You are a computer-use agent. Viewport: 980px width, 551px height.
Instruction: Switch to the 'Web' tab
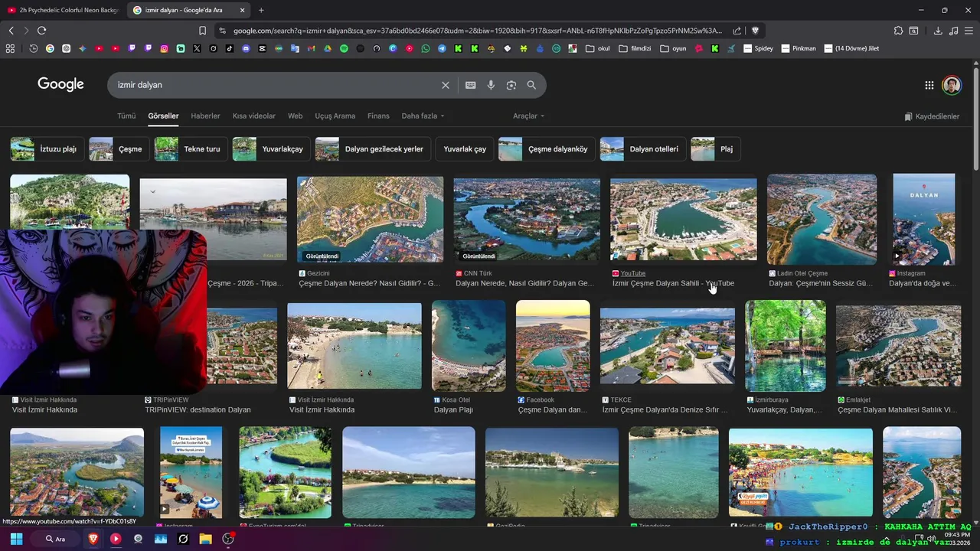295,116
